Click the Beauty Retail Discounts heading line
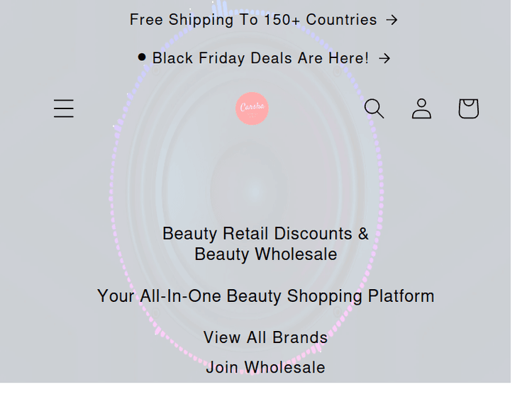The height and width of the screenshot is (399, 532). (265, 234)
